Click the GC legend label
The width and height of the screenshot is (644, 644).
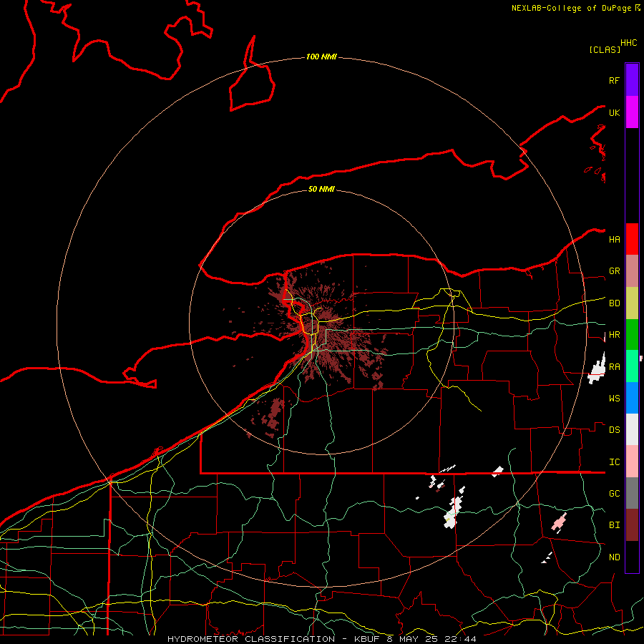tap(615, 494)
